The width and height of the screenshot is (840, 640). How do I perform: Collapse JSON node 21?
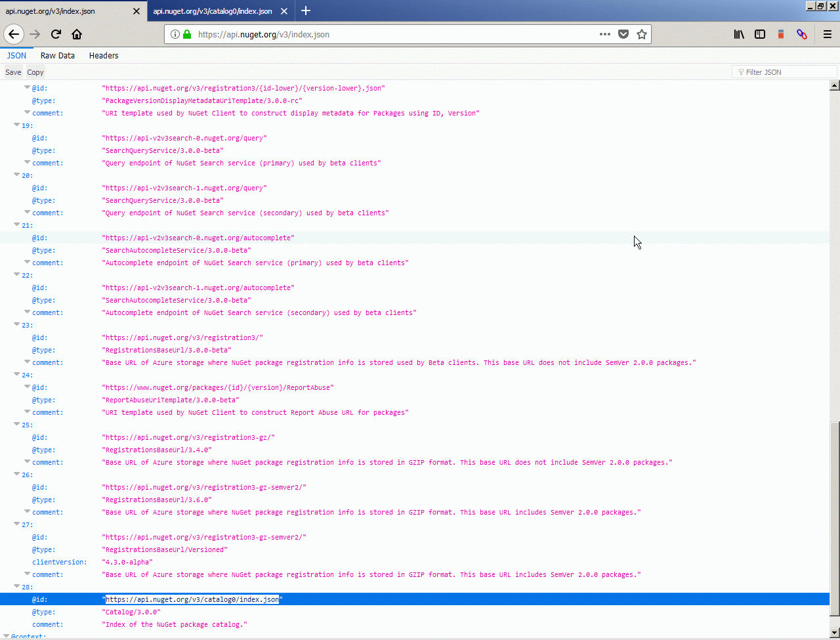[17, 225]
